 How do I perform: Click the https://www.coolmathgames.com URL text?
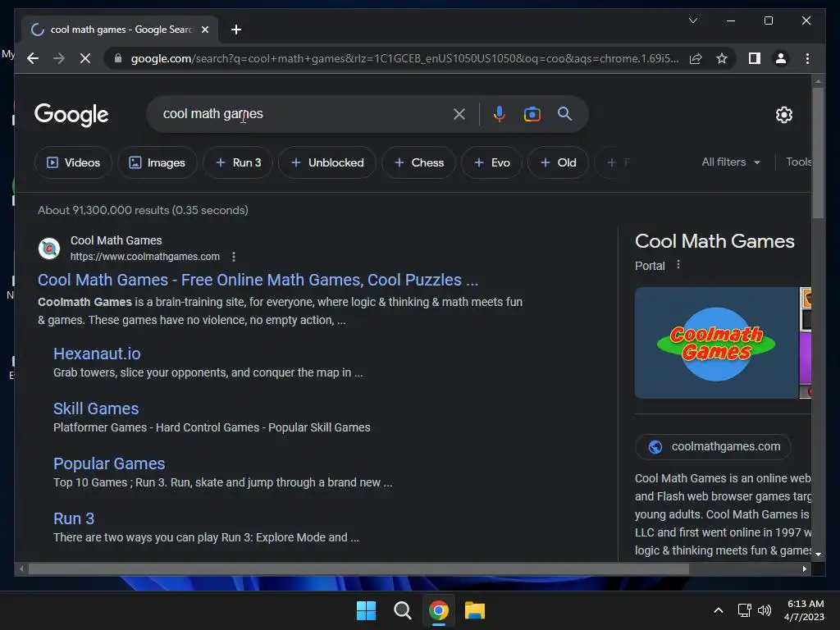[145, 257]
